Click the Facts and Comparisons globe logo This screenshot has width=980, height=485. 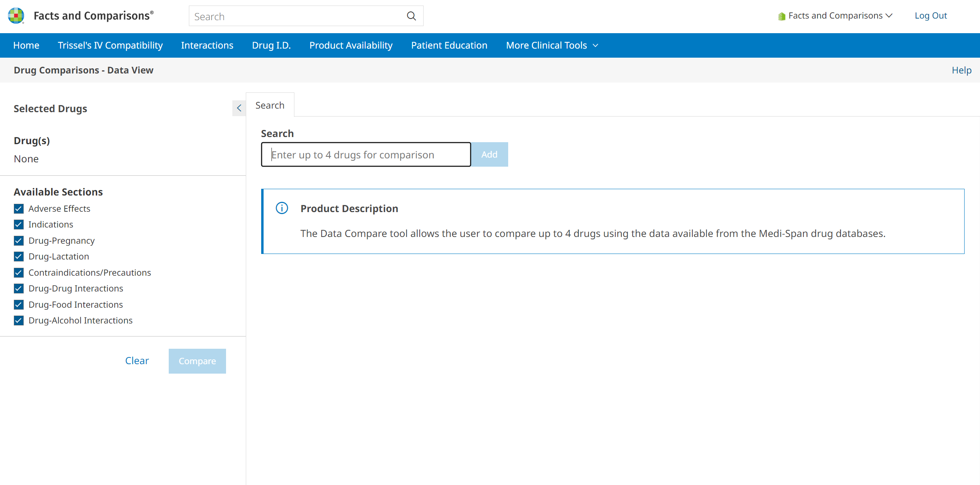(16, 16)
